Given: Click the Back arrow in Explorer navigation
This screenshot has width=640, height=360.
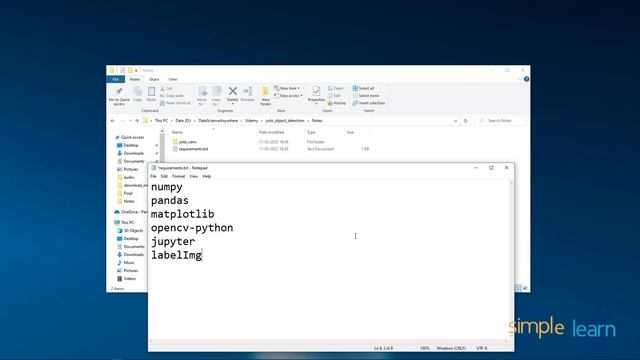Looking at the screenshot, I should coord(113,121).
